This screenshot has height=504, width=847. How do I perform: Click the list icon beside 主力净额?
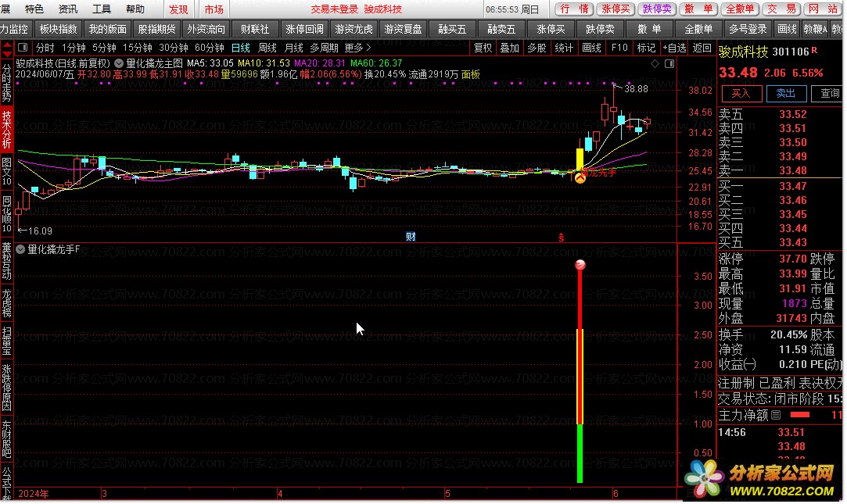tap(776, 415)
